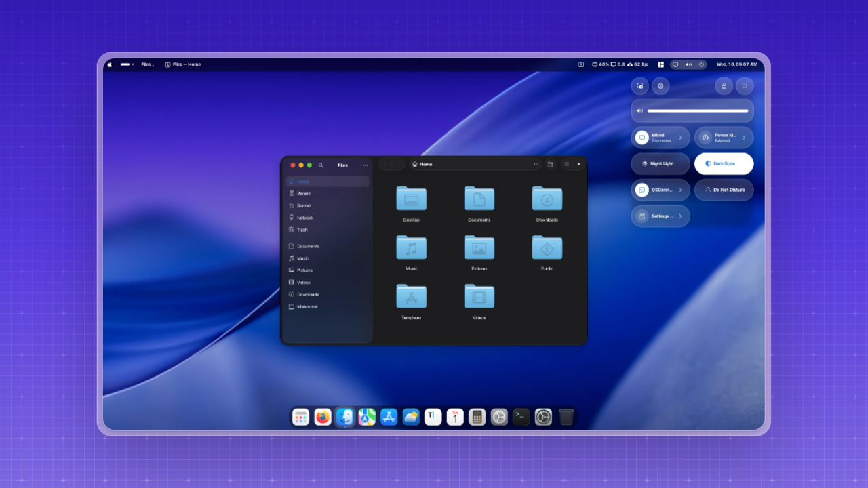
Task: Select Trash in the sidebar
Action: 328,230
